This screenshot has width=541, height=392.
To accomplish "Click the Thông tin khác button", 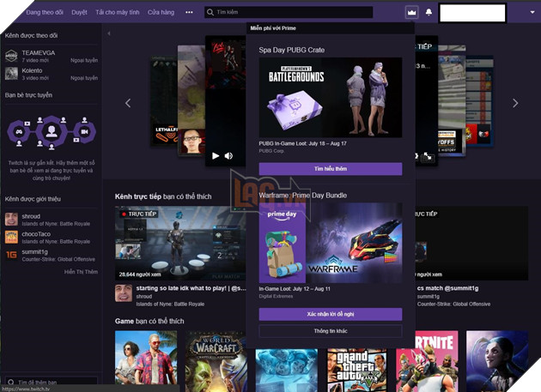I will [x=331, y=331].
